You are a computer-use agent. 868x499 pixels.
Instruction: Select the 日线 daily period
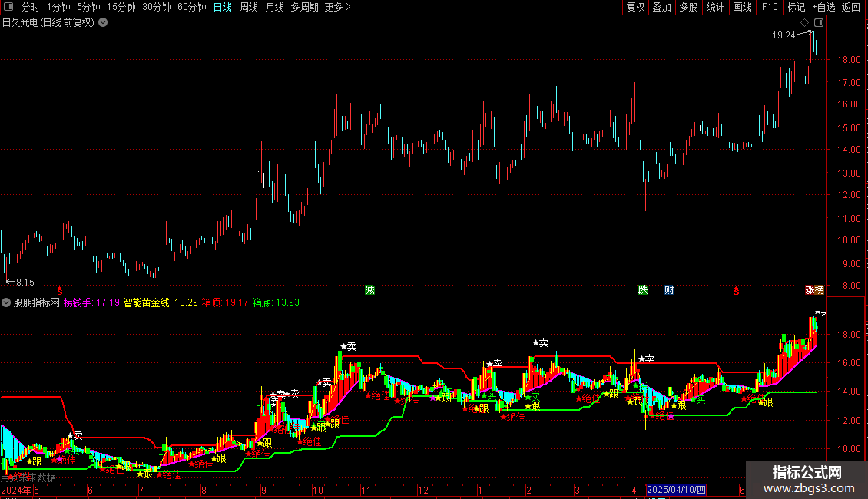[223, 7]
